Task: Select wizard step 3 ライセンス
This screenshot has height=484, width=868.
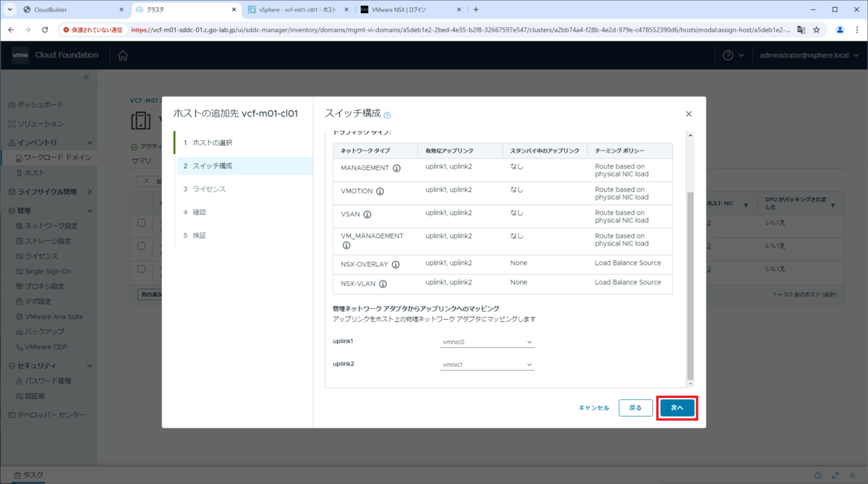Action: 244,189
